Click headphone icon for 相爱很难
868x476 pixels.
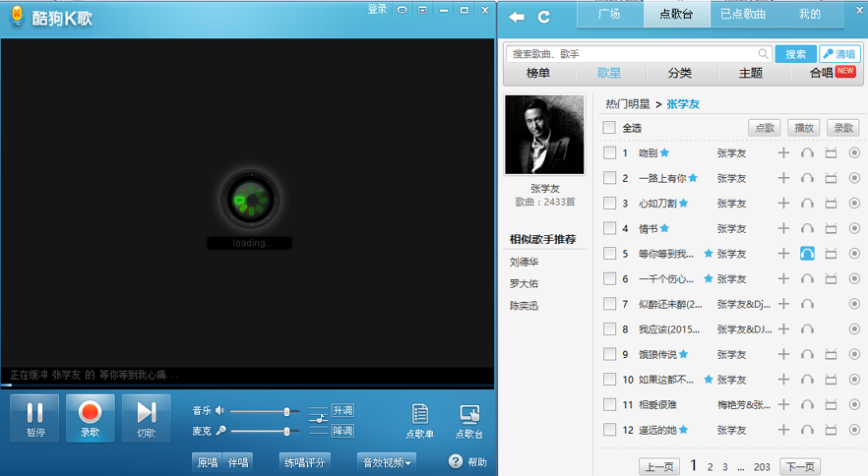[807, 404]
